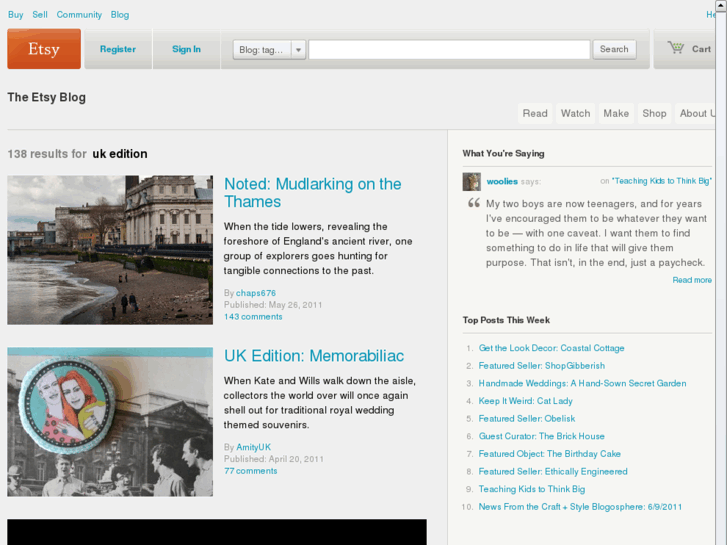
Task: Switch to the Watch tab
Action: pos(575,114)
